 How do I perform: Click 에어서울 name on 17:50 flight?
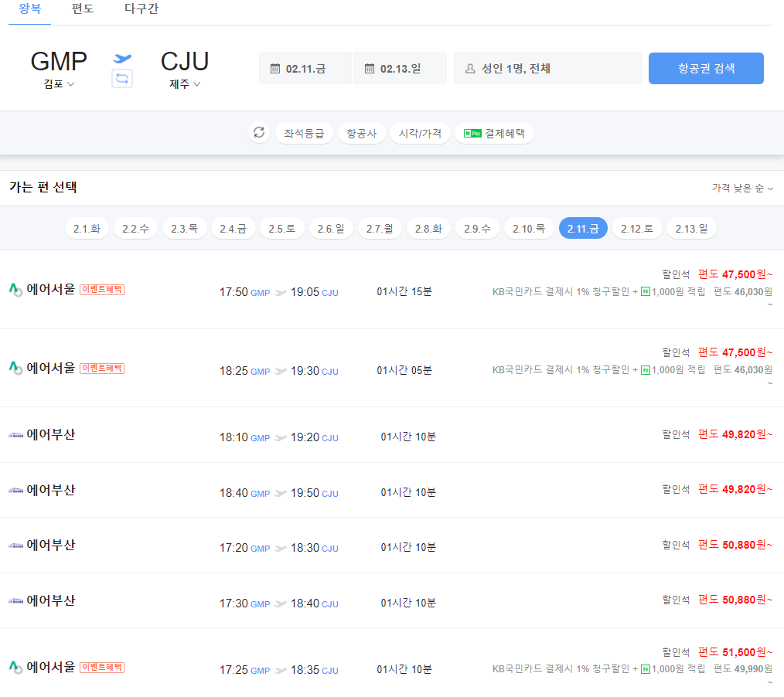[x=50, y=289]
